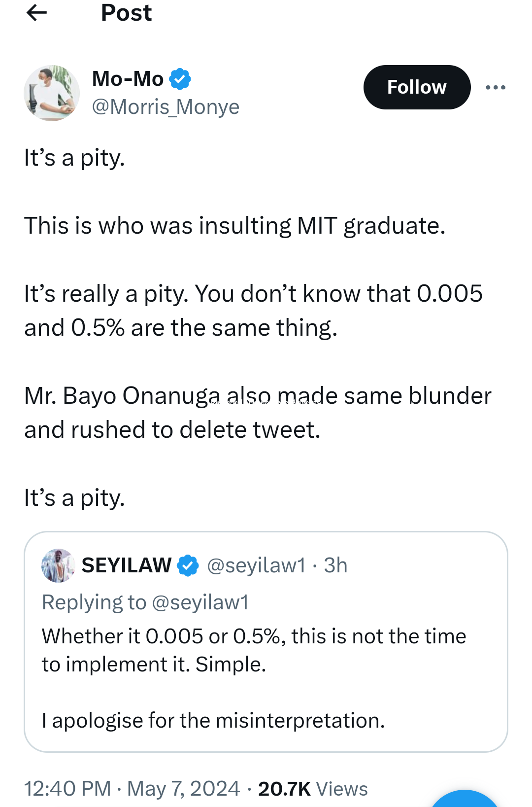Image resolution: width=532 pixels, height=807 pixels.
Task: Tap the blue floating button at bottom right
Action: [x=465, y=801]
